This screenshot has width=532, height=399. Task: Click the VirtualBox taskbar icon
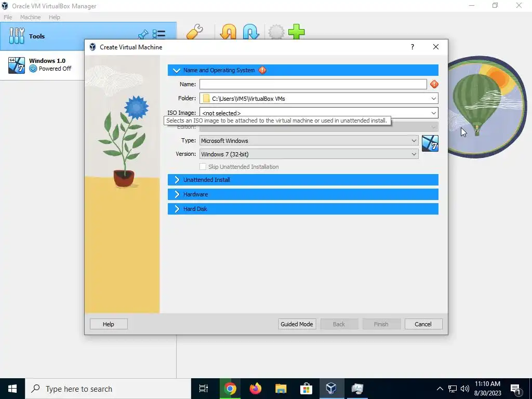pos(331,389)
